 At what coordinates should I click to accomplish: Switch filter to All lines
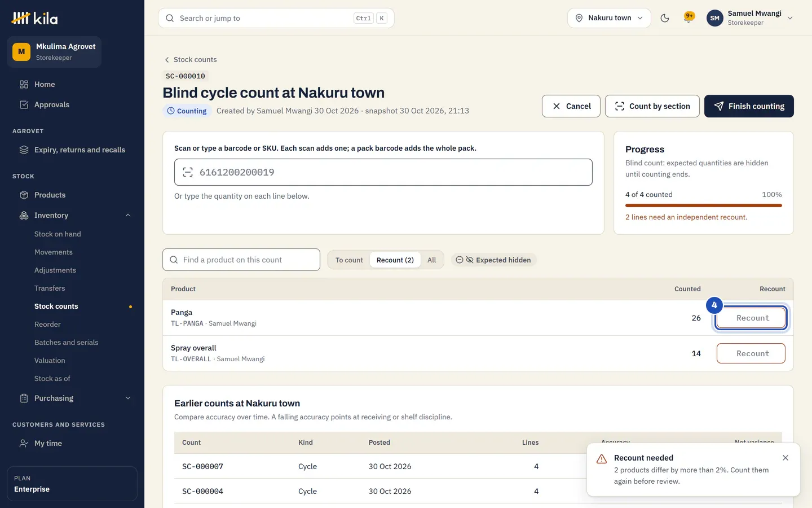coord(431,260)
